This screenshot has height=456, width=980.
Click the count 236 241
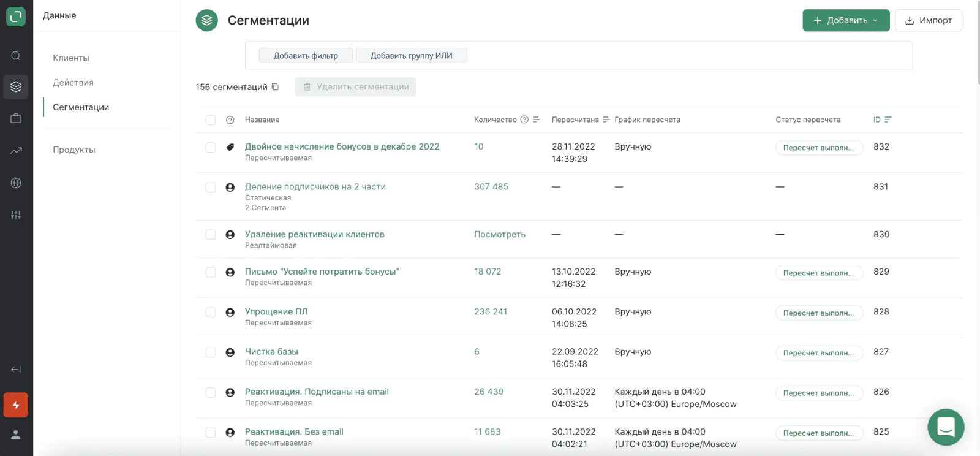coord(491,311)
